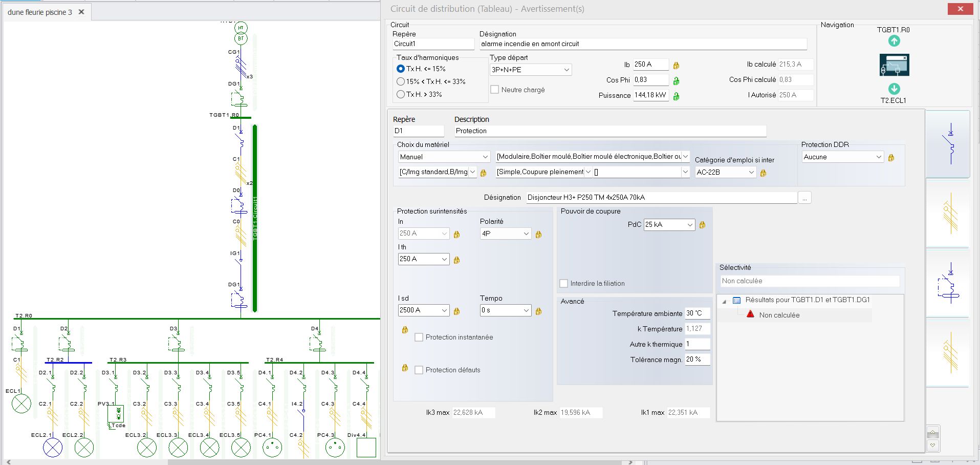Close the Circuit de distribution dialog
This screenshot has width=980, height=465.
click(960, 9)
